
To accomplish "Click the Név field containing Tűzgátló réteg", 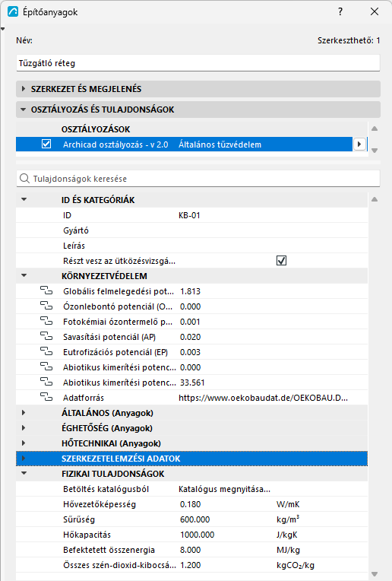I will (x=198, y=63).
